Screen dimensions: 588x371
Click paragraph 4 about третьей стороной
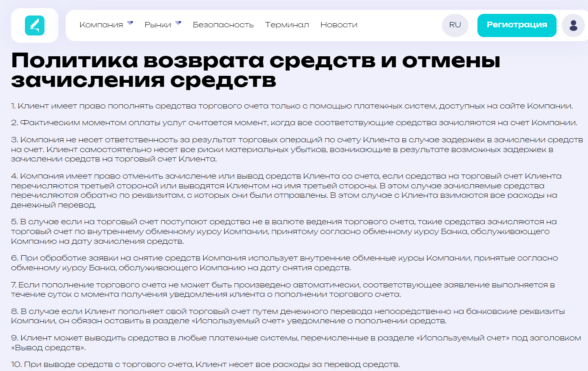286,190
